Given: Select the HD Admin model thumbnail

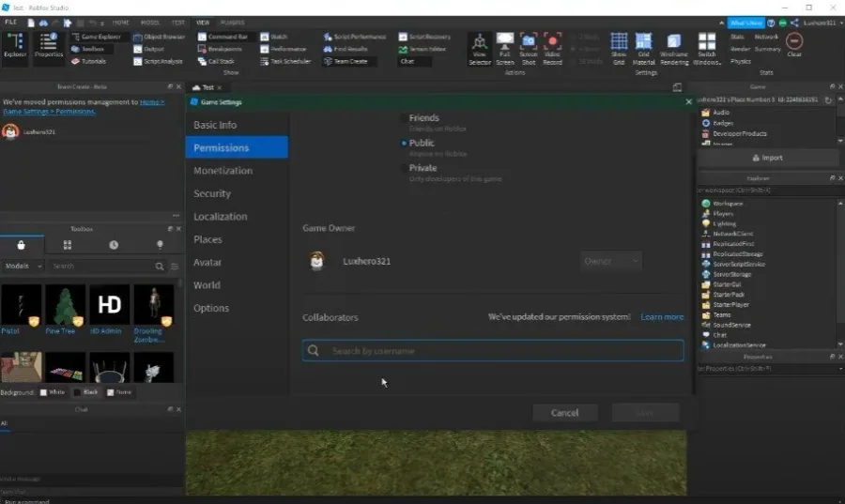Looking at the screenshot, I should click(110, 305).
